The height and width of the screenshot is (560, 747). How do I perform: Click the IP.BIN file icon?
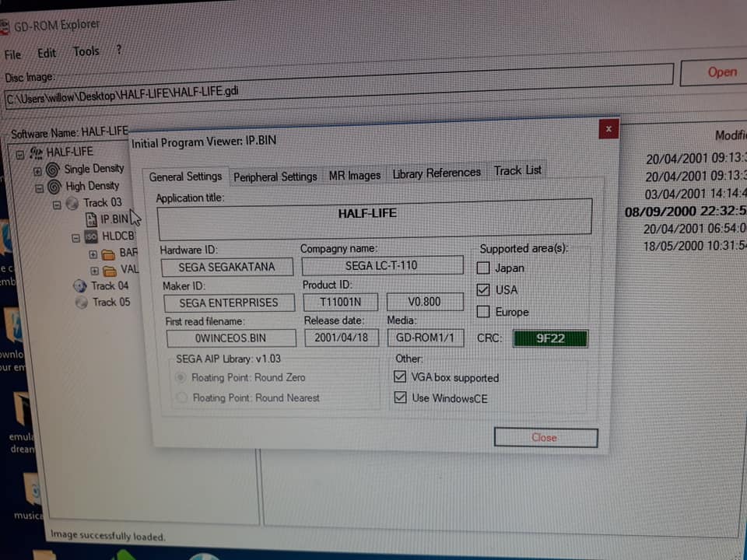(x=91, y=219)
